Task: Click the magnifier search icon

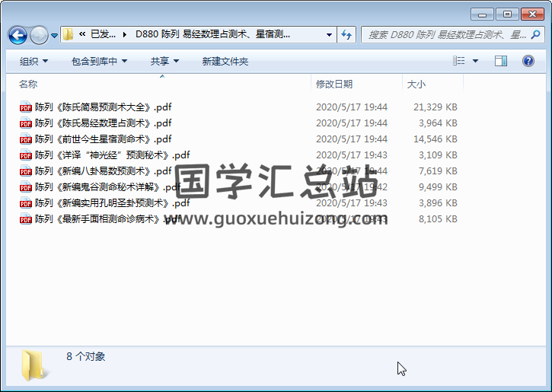Action: tap(536, 34)
